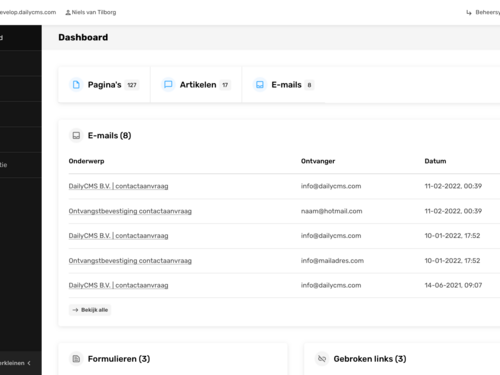Click recipient info@mailadres.com
The height and width of the screenshot is (375, 500).
[332, 261]
